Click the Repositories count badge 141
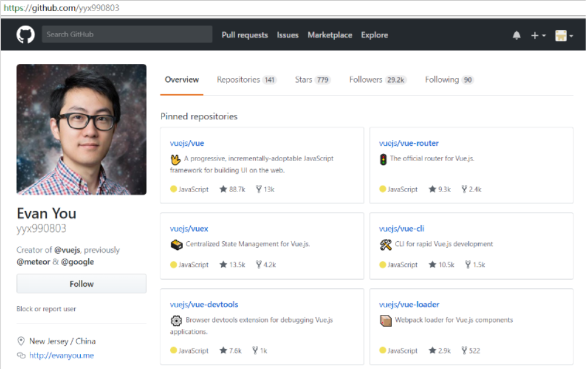Image resolution: width=588 pixels, height=369 pixels. 269,80
